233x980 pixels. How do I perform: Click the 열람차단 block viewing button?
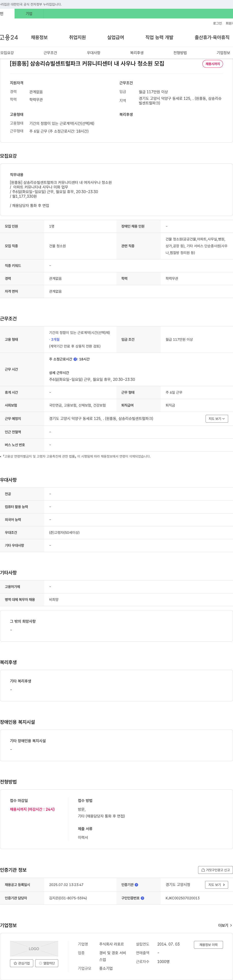click(x=47, y=963)
